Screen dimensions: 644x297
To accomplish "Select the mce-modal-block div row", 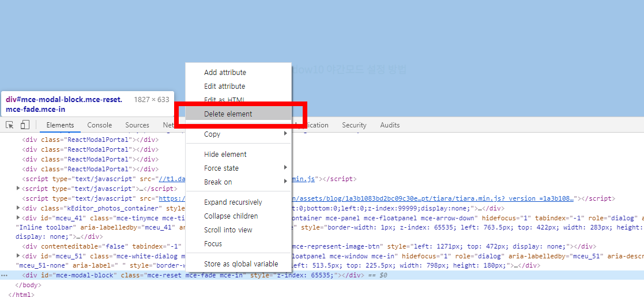I will (x=322, y=275).
